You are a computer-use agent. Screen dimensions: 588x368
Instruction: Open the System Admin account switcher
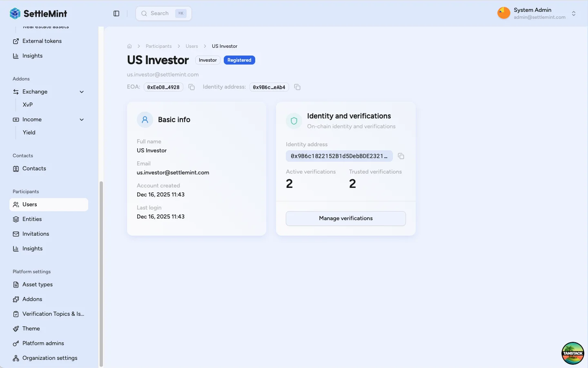point(574,13)
